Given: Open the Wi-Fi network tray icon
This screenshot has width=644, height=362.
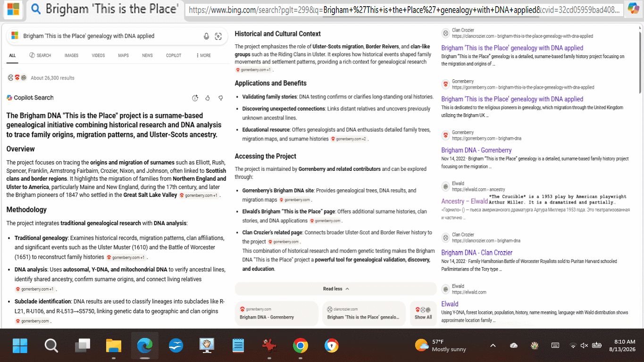Looking at the screenshot, I should tap(573, 345).
